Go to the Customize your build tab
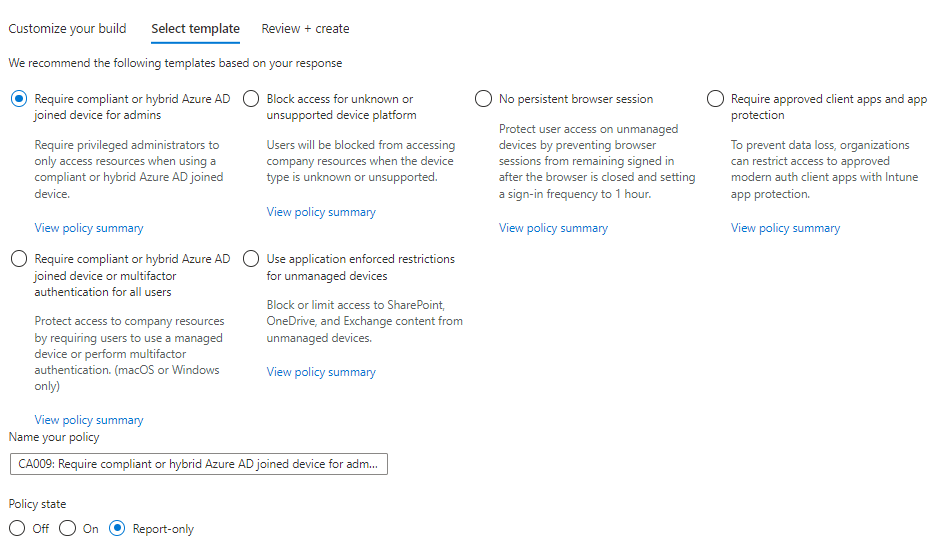This screenshot has width=944, height=550. [x=67, y=29]
